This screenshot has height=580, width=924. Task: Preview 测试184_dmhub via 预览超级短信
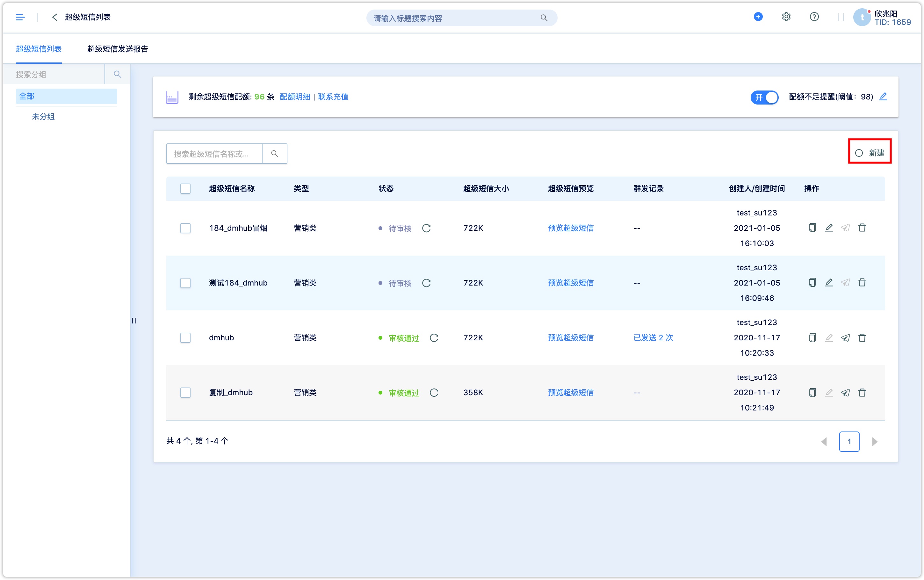tap(571, 283)
